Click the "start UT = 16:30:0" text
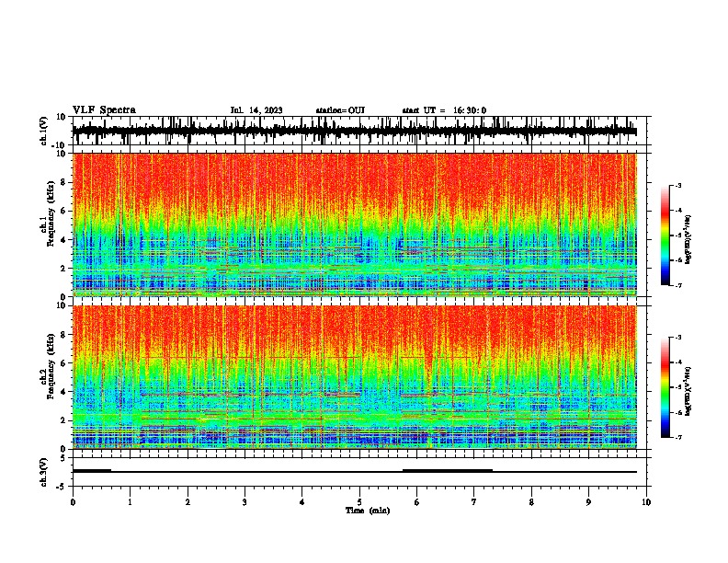 pyautogui.click(x=444, y=110)
